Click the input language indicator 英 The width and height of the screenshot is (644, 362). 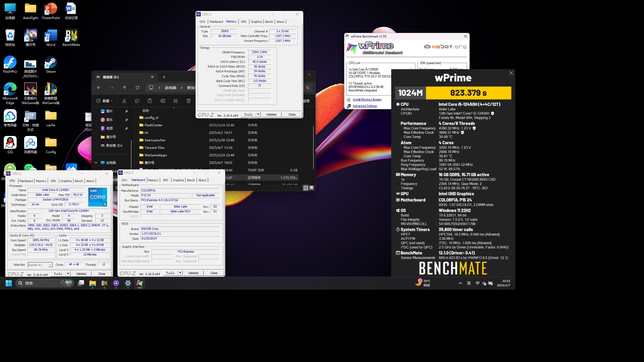[x=469, y=283]
